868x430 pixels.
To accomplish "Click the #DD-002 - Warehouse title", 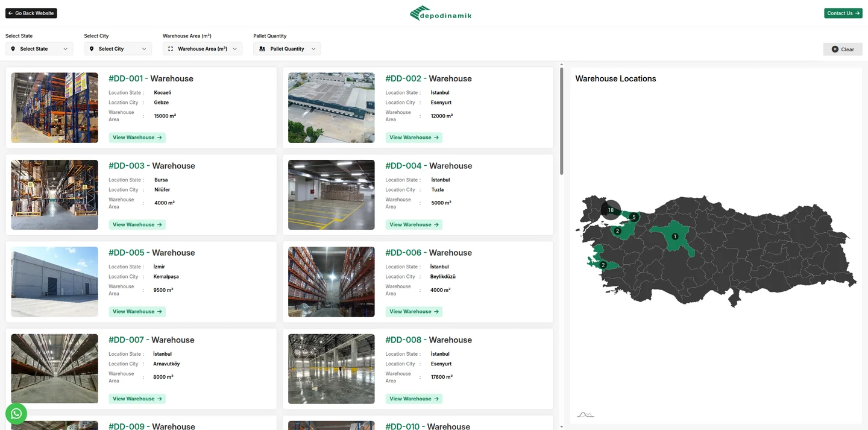I will pyautogui.click(x=429, y=78).
